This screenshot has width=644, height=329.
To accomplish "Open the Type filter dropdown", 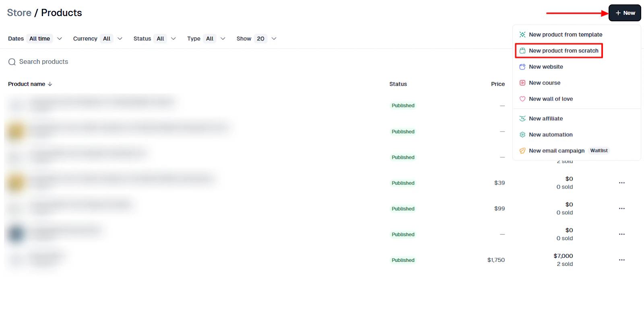I will 206,39.
